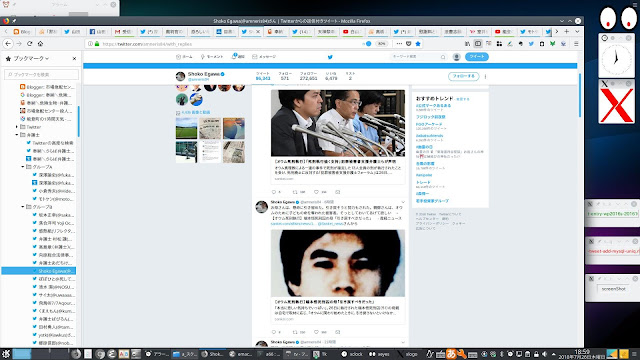Click the blue Tweet (ツイート) button

[x=477, y=57]
